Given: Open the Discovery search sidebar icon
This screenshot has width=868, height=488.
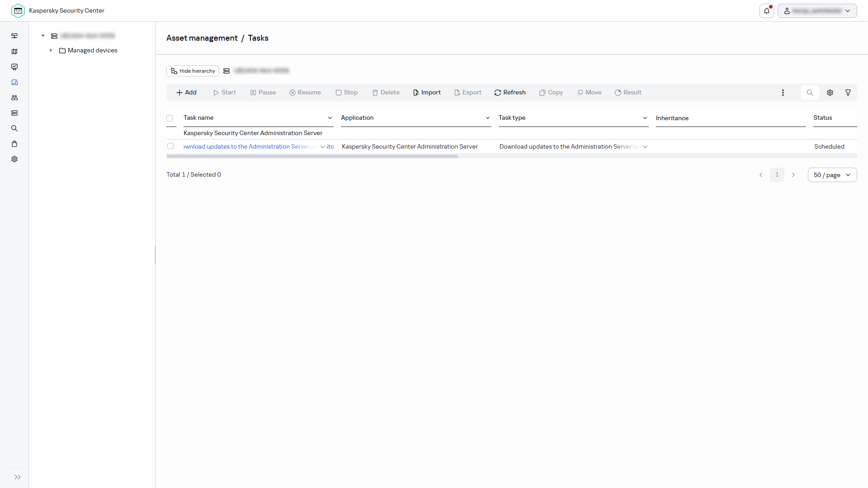Looking at the screenshot, I should (14, 128).
